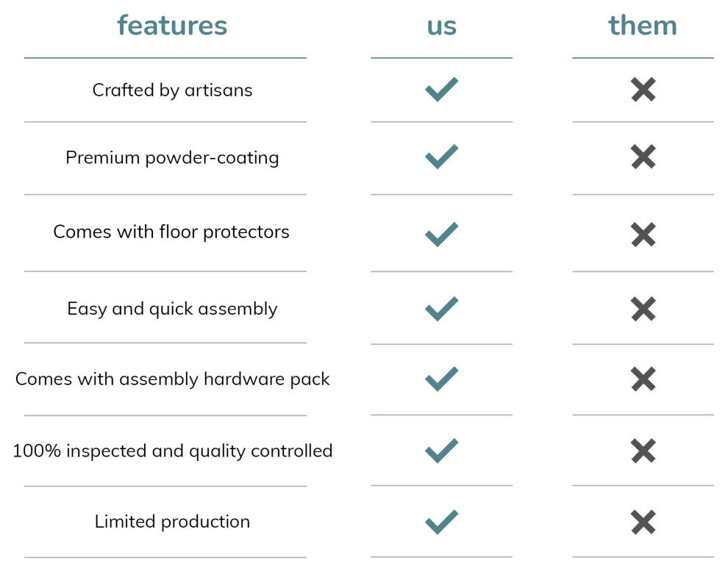Viewport: 728px width, 572px height.
Task: Click the checkmark for Limited production
Action: (x=441, y=522)
